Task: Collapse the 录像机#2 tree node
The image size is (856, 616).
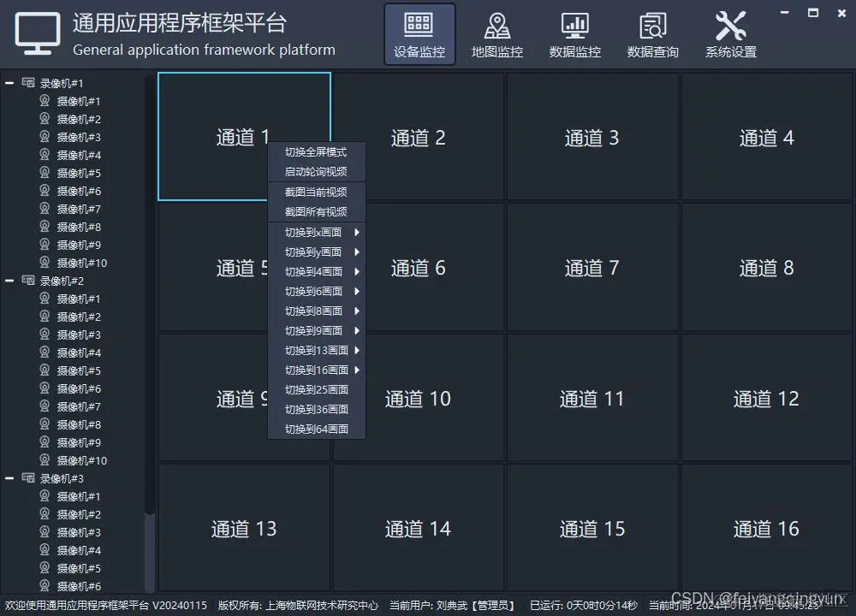Action: click(x=8, y=281)
